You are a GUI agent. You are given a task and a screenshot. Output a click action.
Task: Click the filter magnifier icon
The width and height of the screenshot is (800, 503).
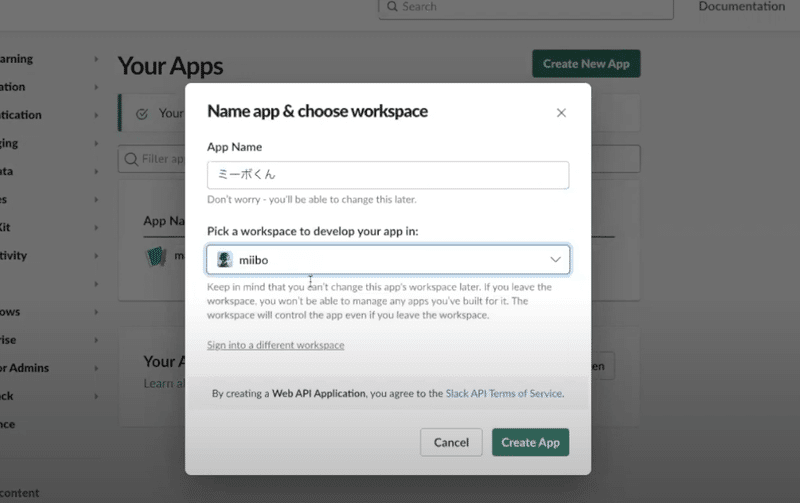(131, 159)
